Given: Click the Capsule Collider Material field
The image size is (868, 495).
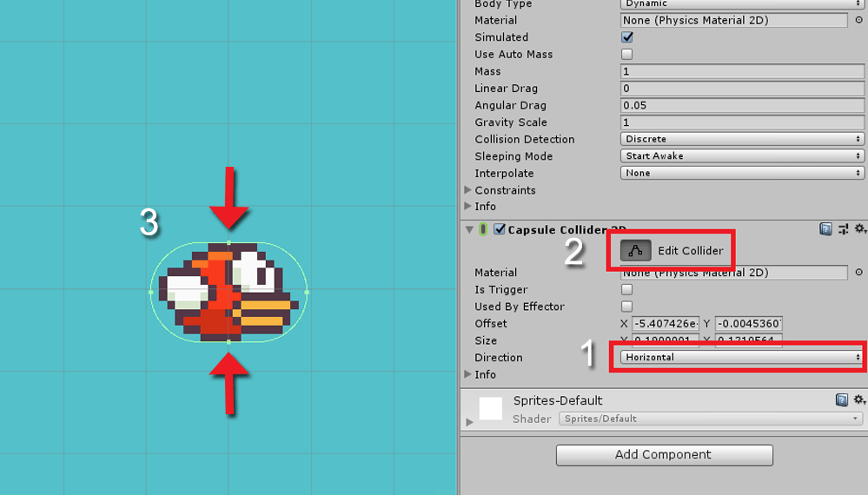Looking at the screenshot, I should coord(733,272).
